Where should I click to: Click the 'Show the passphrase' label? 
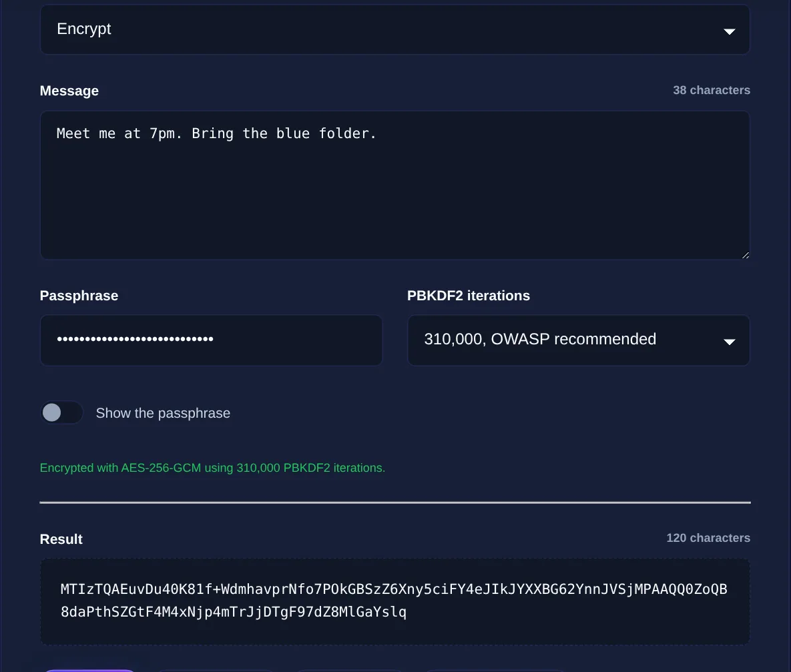tap(163, 413)
